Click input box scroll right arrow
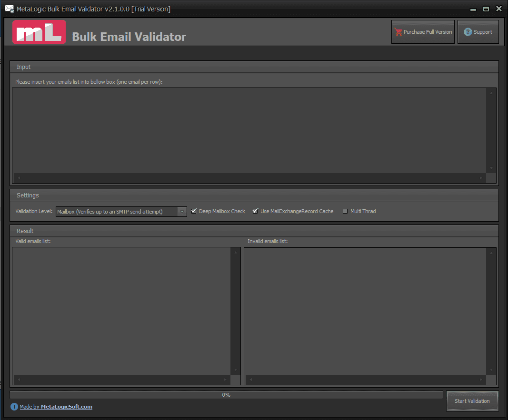The image size is (508, 420). (481, 177)
